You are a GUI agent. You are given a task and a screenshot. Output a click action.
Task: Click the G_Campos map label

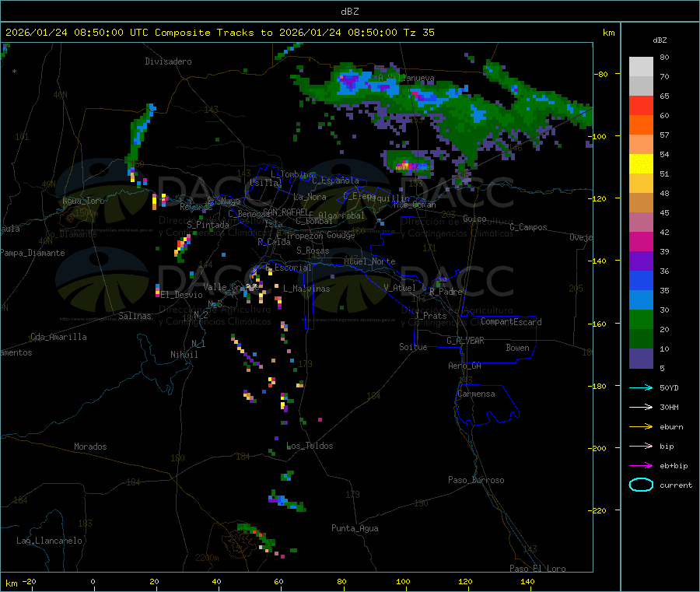pyautogui.click(x=528, y=227)
